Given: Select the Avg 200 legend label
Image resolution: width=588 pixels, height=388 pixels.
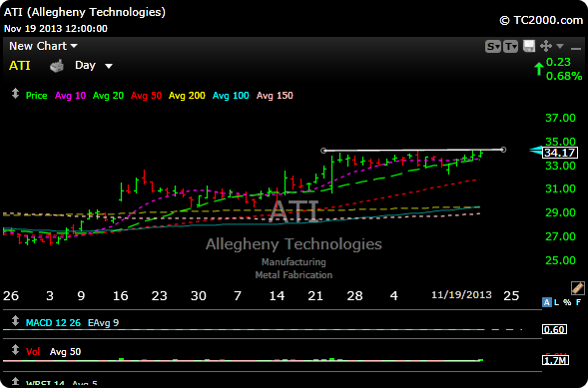Looking at the screenshot, I should point(187,96).
